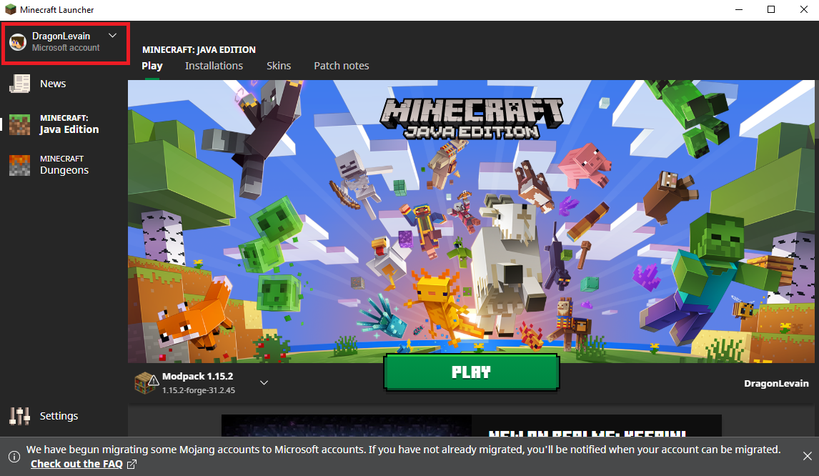Click the News newspaper icon

19,84
